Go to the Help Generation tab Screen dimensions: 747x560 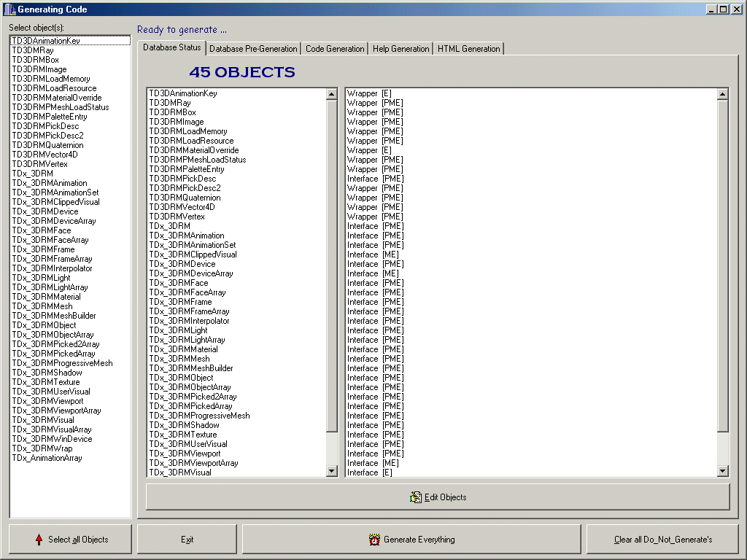400,49
